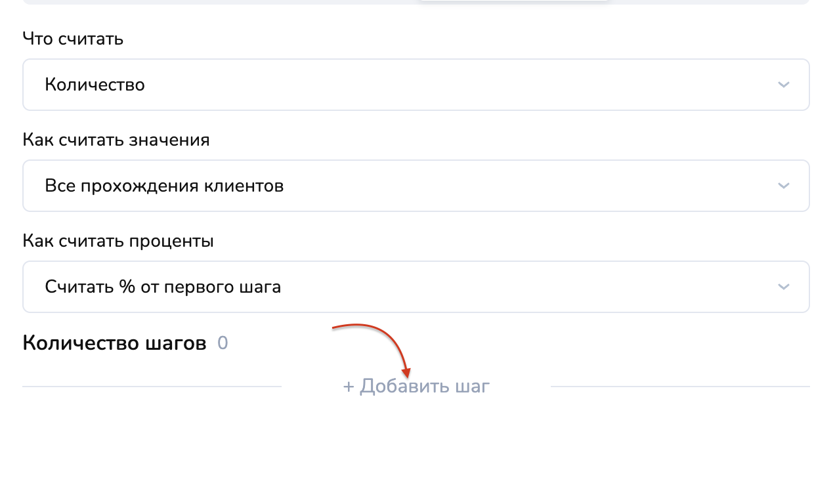Click divider line left of Добавить шаг
Image resolution: width=835 pixels, height=504 pixels.
click(152, 387)
